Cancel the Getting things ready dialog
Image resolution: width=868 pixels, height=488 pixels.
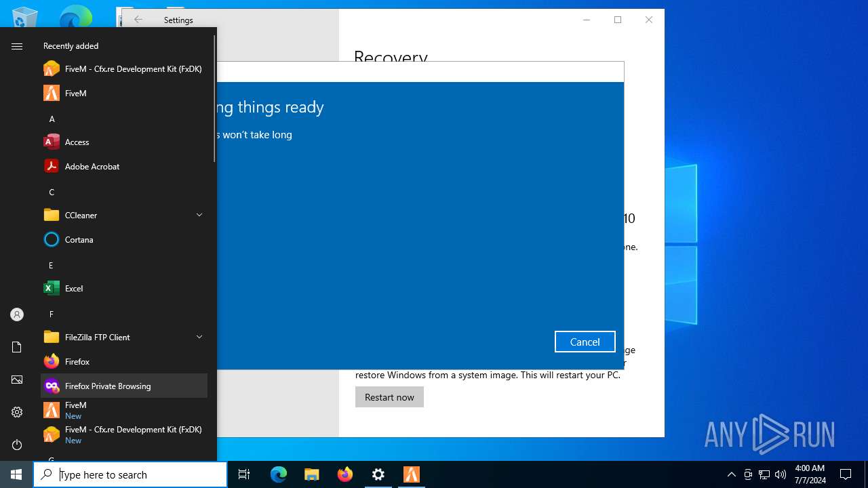(585, 342)
